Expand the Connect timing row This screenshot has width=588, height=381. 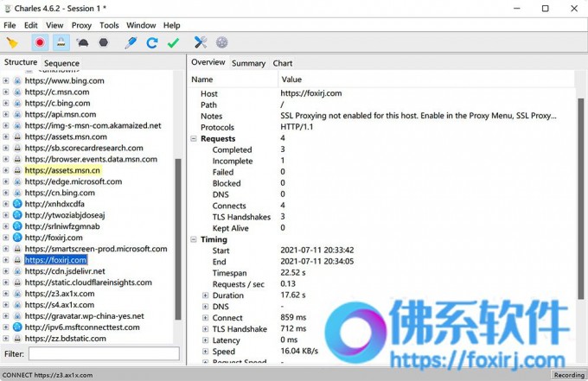pos(206,318)
